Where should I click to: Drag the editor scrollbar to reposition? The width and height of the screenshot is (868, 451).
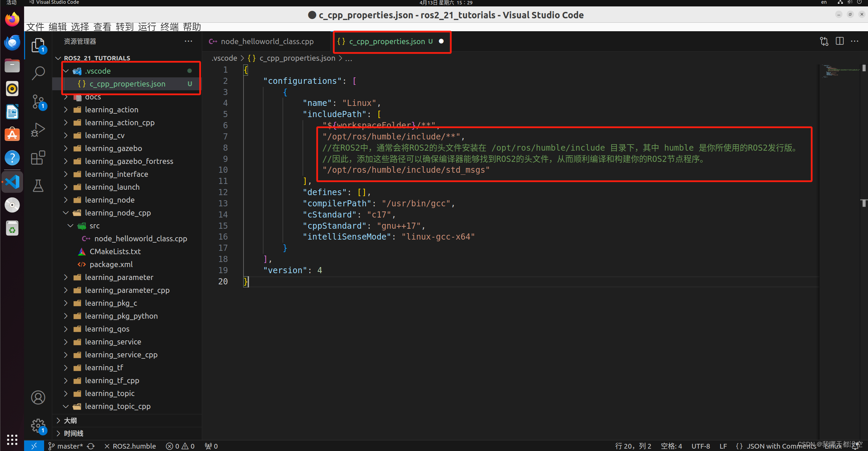pos(863,70)
